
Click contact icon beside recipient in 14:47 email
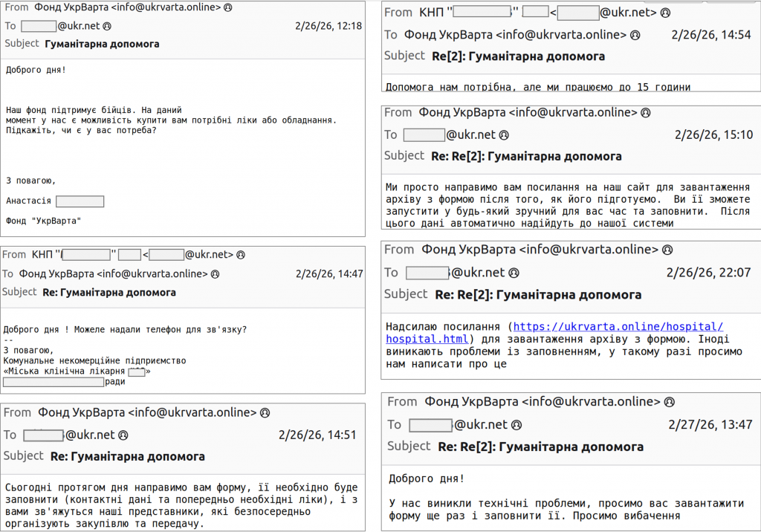(216, 274)
